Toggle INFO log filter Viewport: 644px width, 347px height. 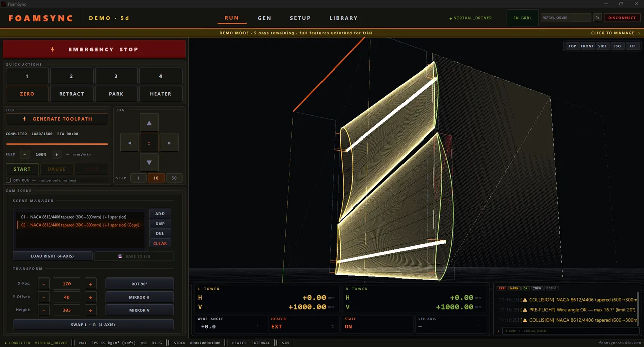coord(537,288)
